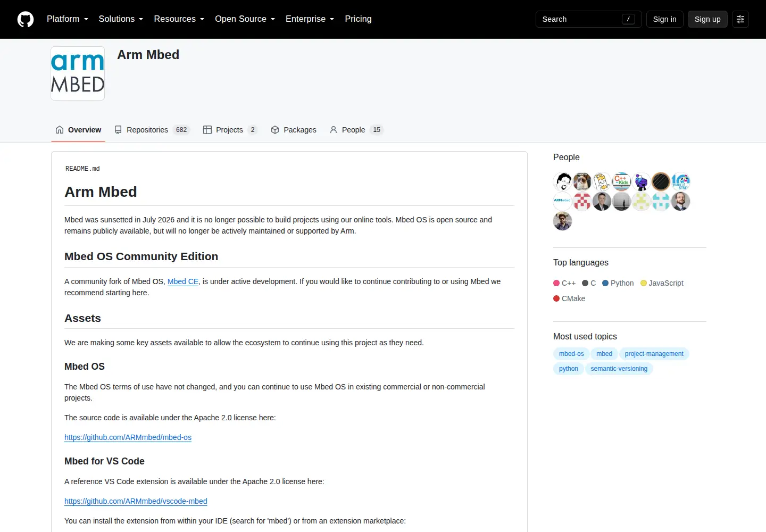The width and height of the screenshot is (766, 532).
Task: Open the grayscale standing silhouette avatar
Action: pos(621,201)
